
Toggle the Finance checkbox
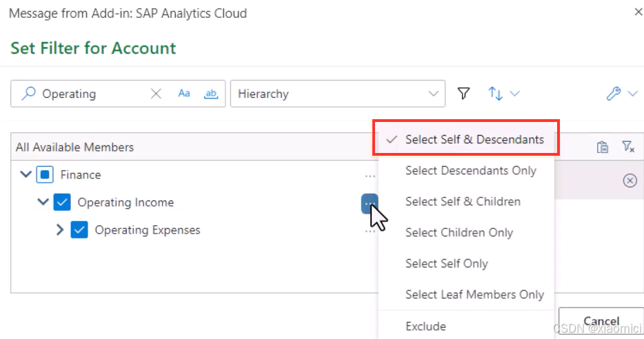45,174
